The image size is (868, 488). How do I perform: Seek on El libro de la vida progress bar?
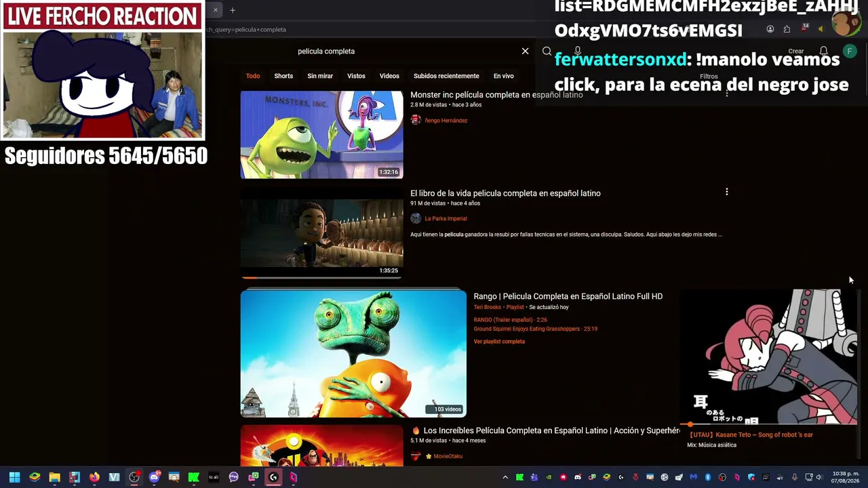(x=321, y=277)
